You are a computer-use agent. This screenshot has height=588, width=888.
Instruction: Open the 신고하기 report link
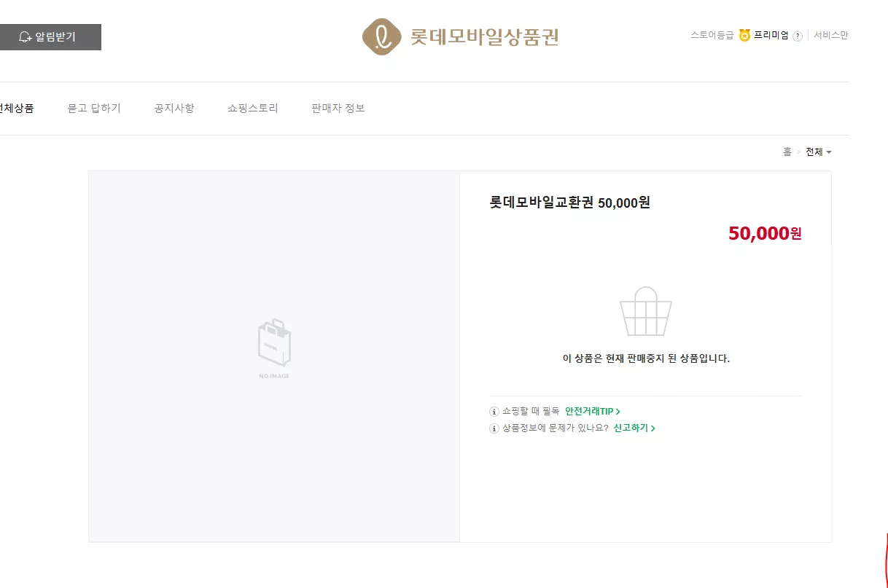(634, 428)
